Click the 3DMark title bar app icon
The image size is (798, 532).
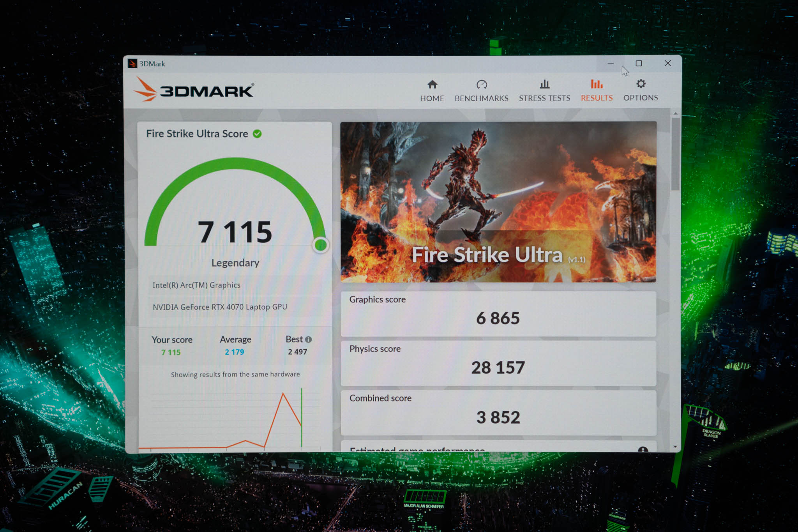[132, 64]
